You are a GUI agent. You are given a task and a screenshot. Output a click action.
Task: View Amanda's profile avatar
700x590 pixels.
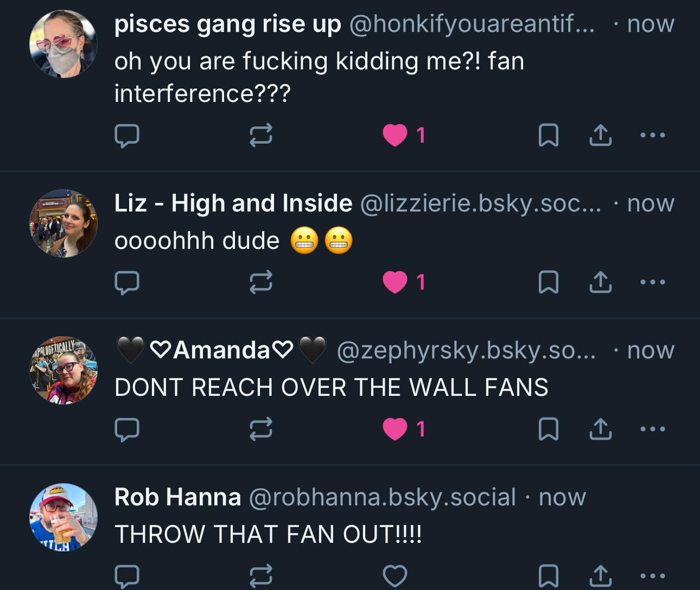[x=63, y=370]
